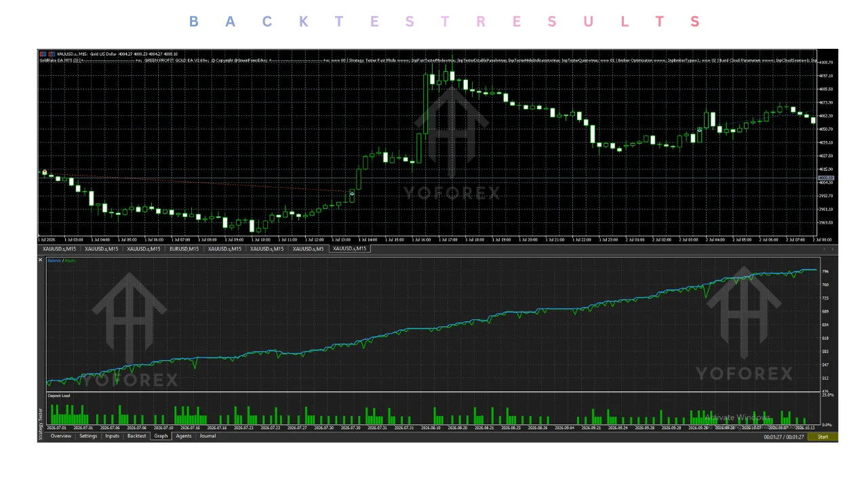Click the Equity legend label

[x=71, y=261]
